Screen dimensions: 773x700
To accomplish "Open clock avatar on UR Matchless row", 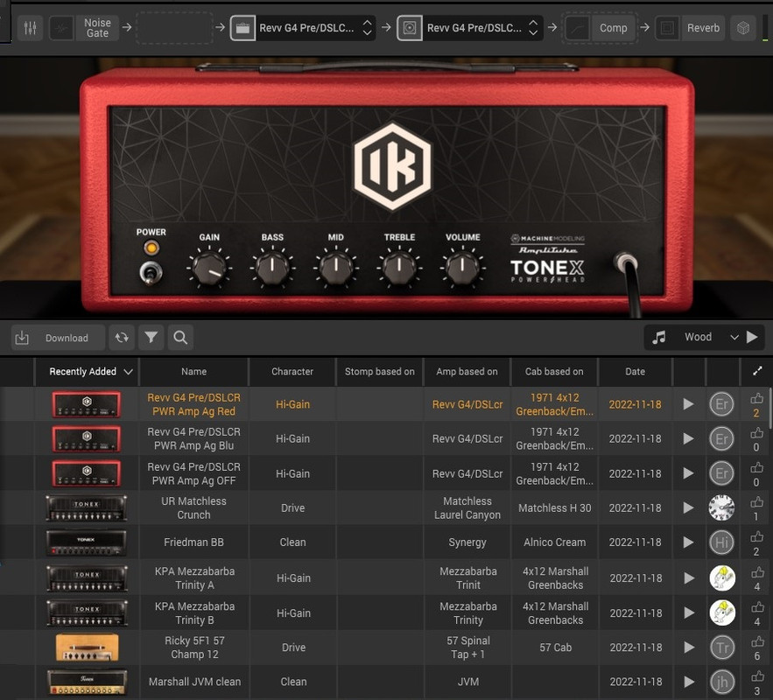I will click(721, 507).
